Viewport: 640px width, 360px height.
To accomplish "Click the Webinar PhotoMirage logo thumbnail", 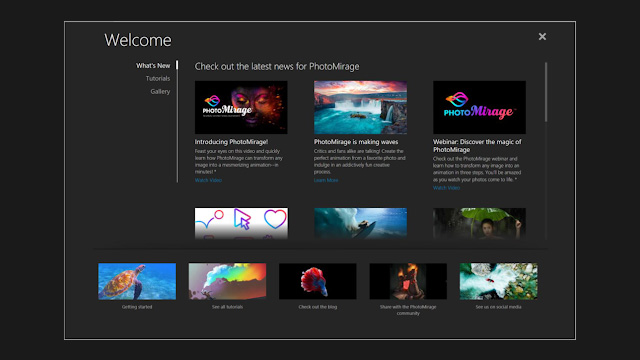I will click(x=479, y=107).
